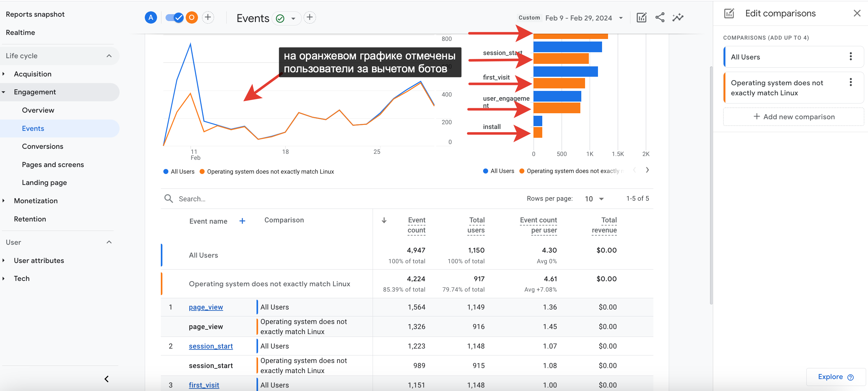This screenshot has width=868, height=391.
Task: Open the date range dropdown
Action: 621,18
